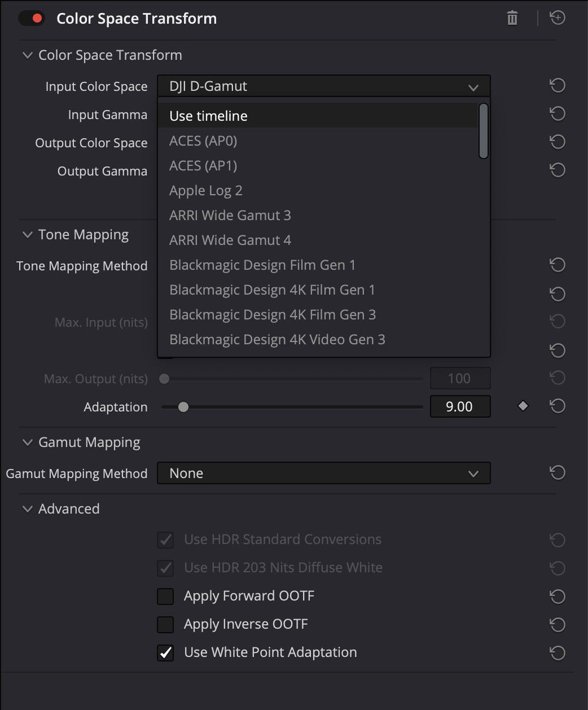Select Apple Log 2 in the list
The width and height of the screenshot is (588, 710).
[x=318, y=191]
